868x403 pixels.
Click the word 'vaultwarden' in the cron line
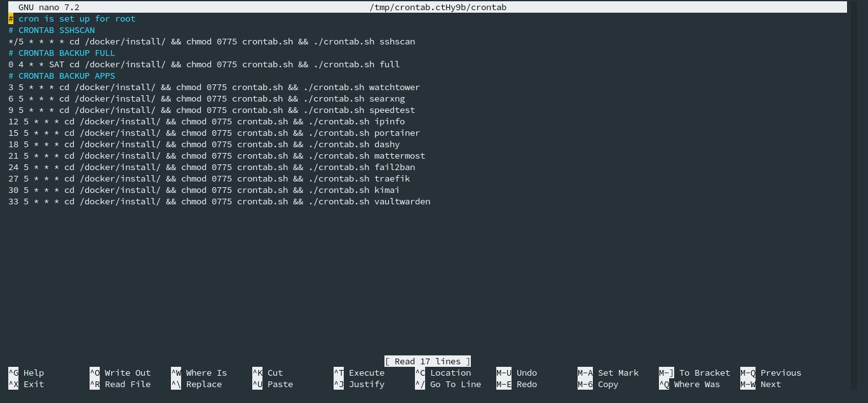(x=402, y=201)
